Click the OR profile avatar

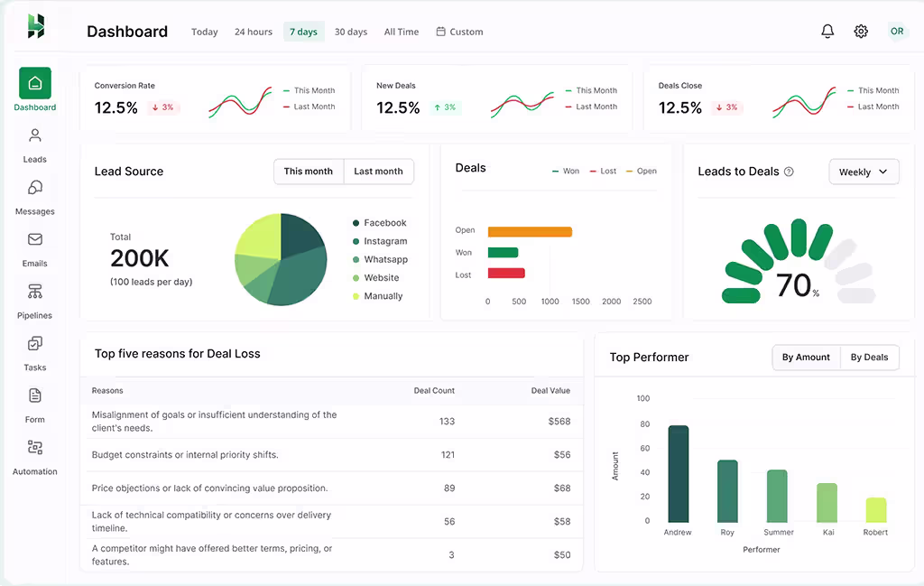click(x=897, y=31)
